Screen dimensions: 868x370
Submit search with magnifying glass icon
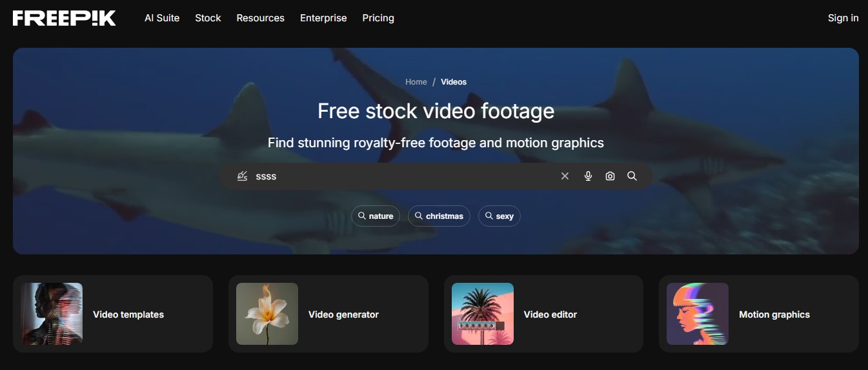point(632,176)
